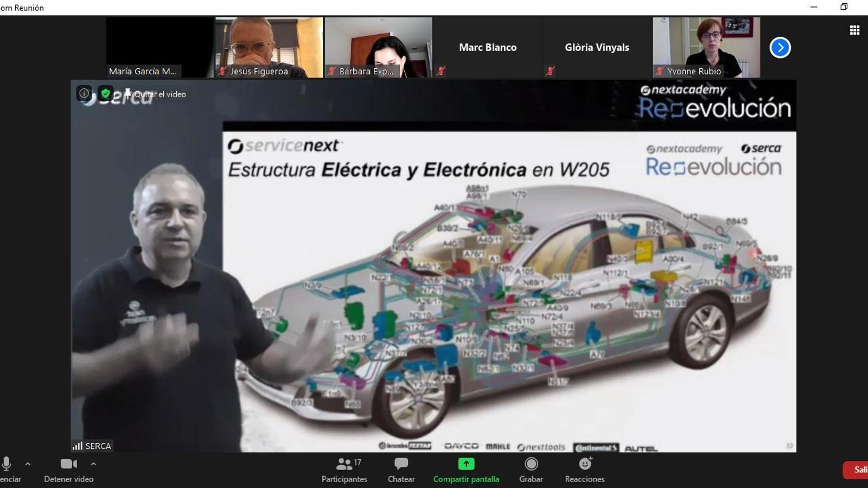Toggle the microphone mute button

(x=7, y=470)
